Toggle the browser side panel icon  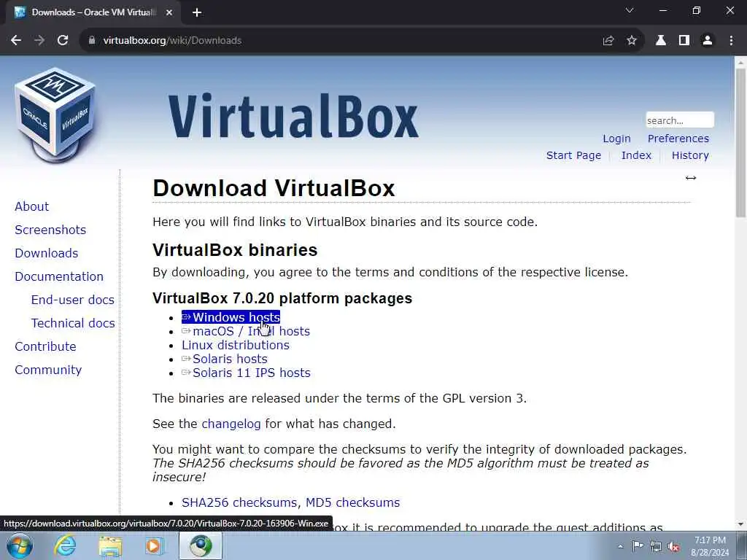point(684,41)
